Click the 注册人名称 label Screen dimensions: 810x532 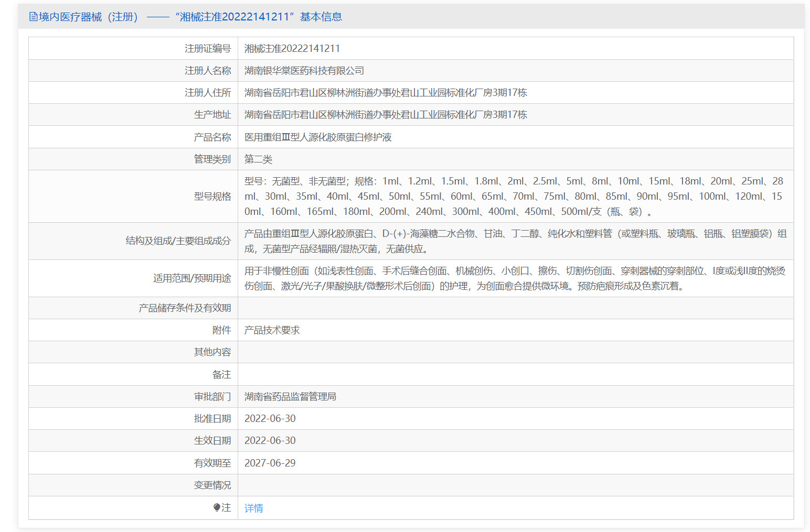point(208,71)
